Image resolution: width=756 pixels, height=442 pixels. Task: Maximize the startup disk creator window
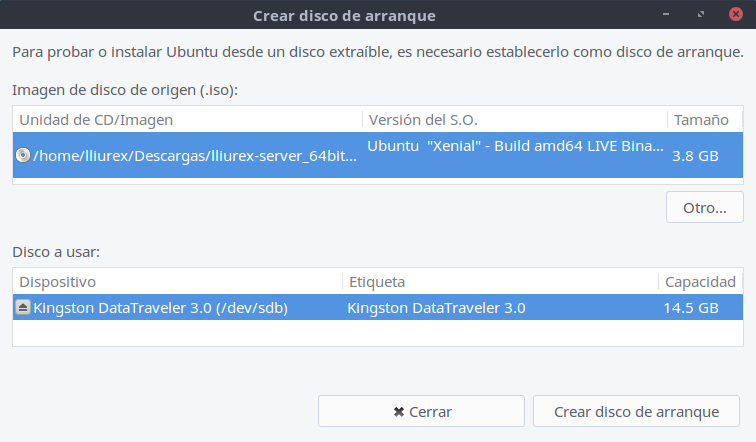(x=702, y=15)
